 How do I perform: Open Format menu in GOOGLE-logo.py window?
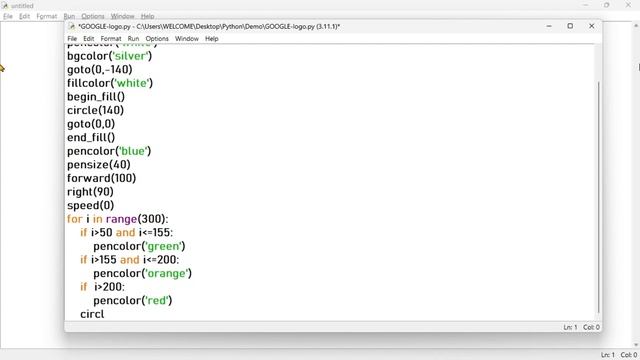[111, 39]
